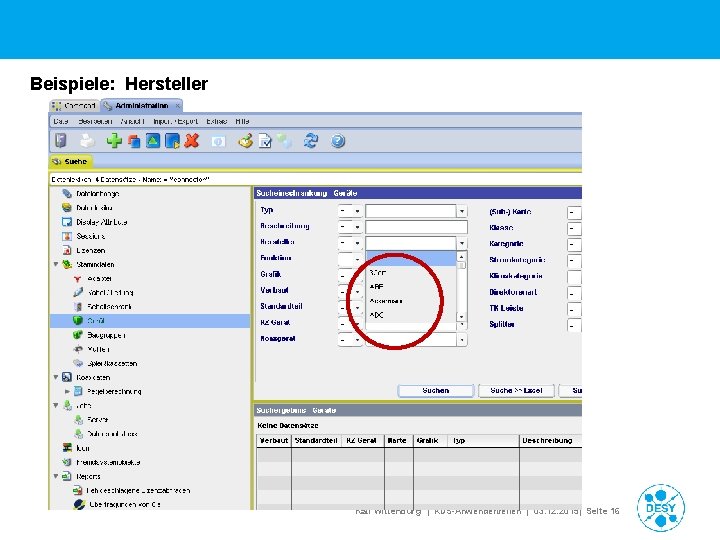720x540 pixels.
Task: Click the Suchen button
Action: [x=435, y=390]
